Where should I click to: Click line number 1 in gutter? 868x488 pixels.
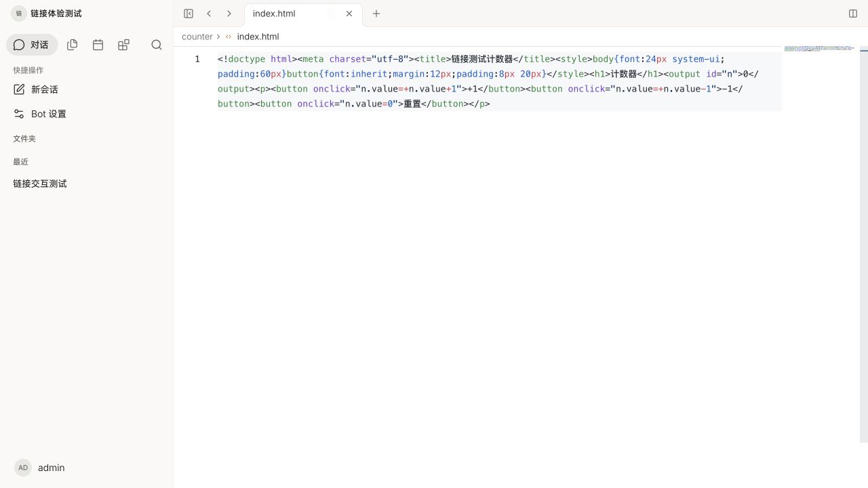(x=197, y=59)
